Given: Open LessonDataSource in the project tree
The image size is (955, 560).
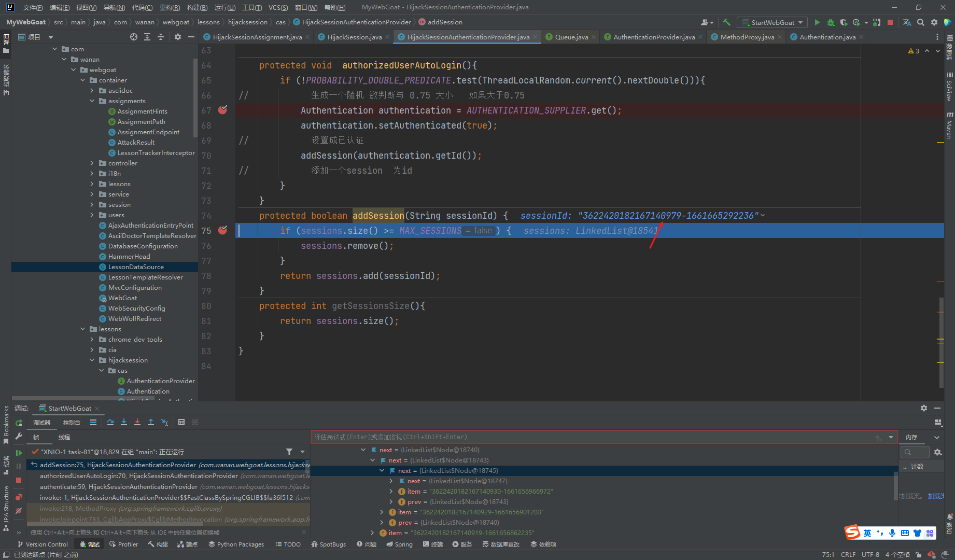Looking at the screenshot, I should pyautogui.click(x=136, y=267).
